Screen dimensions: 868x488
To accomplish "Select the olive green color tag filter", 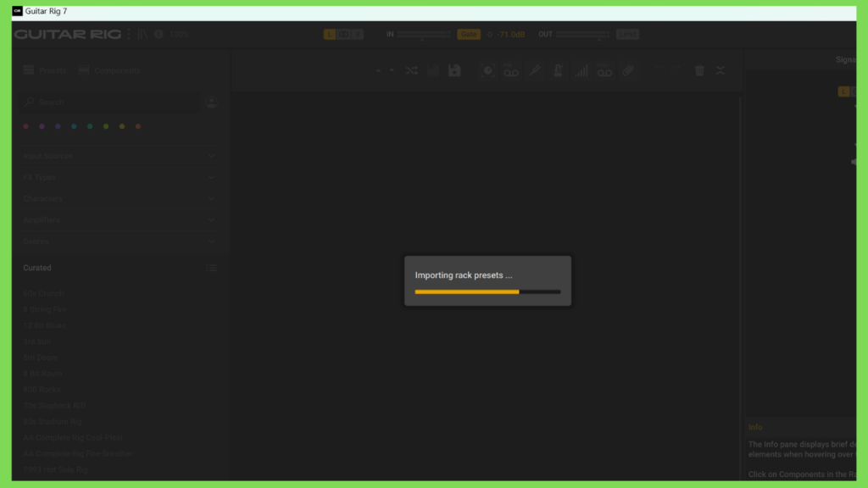I will click(106, 127).
